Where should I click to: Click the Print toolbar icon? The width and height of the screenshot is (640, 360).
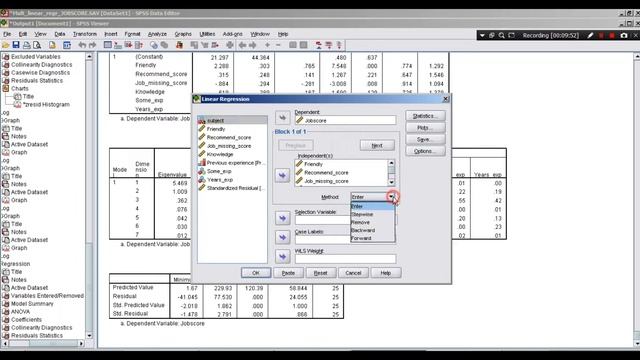click(27, 45)
